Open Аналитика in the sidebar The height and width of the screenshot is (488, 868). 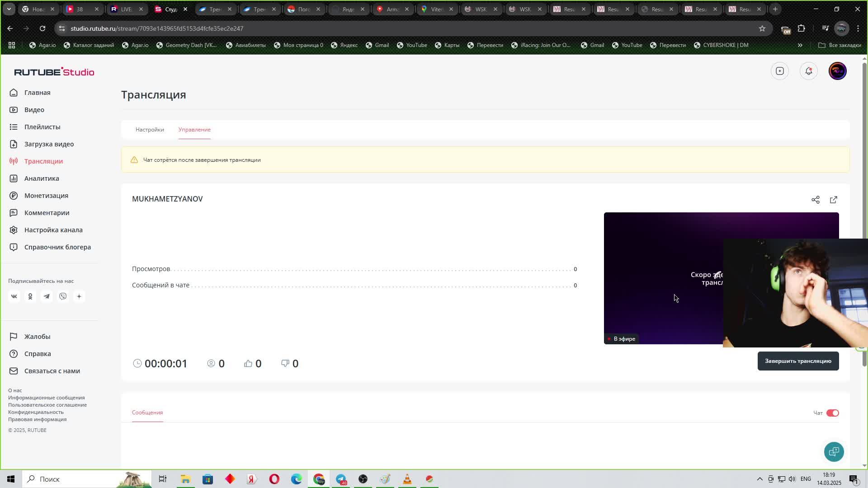[x=42, y=178]
